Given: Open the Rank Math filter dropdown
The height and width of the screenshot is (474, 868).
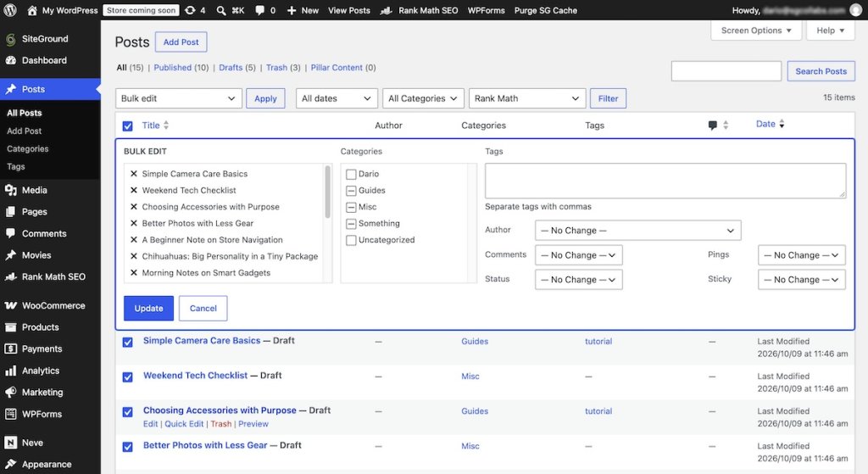Looking at the screenshot, I should [527, 98].
